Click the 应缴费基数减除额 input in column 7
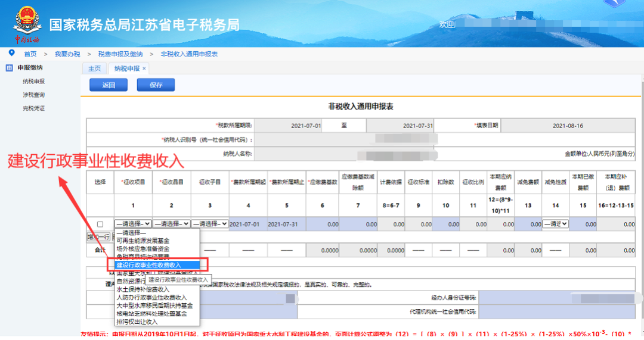Screen dimensions: 644x340 click(358, 224)
